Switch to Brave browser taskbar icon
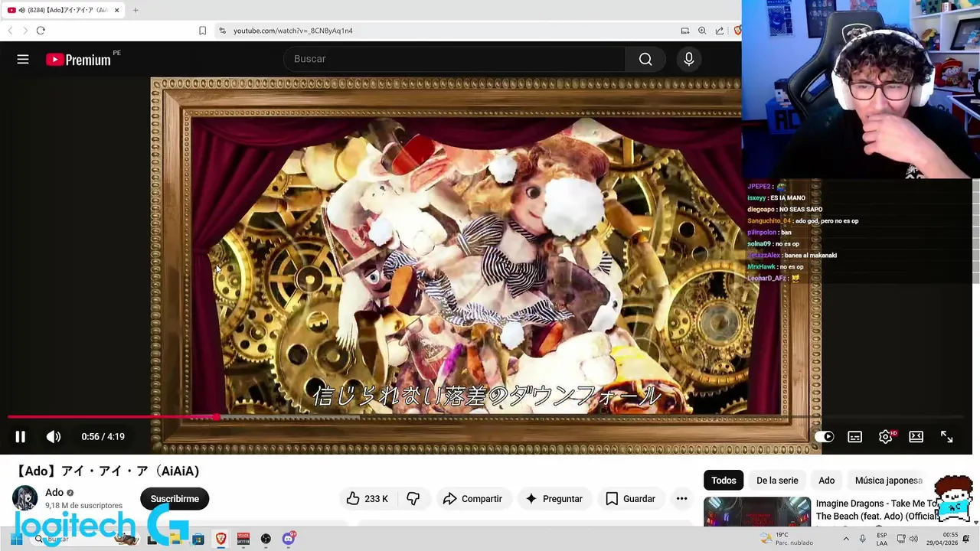The height and width of the screenshot is (551, 980). point(220,540)
